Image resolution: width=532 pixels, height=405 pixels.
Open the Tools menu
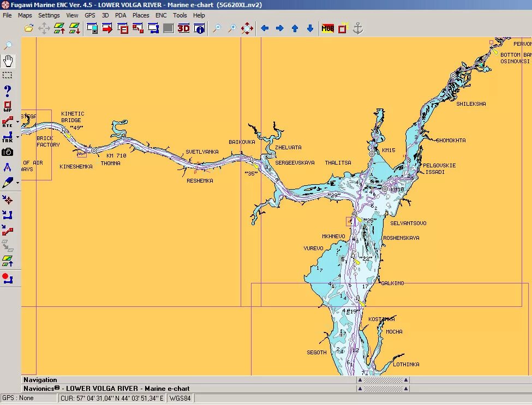[180, 15]
